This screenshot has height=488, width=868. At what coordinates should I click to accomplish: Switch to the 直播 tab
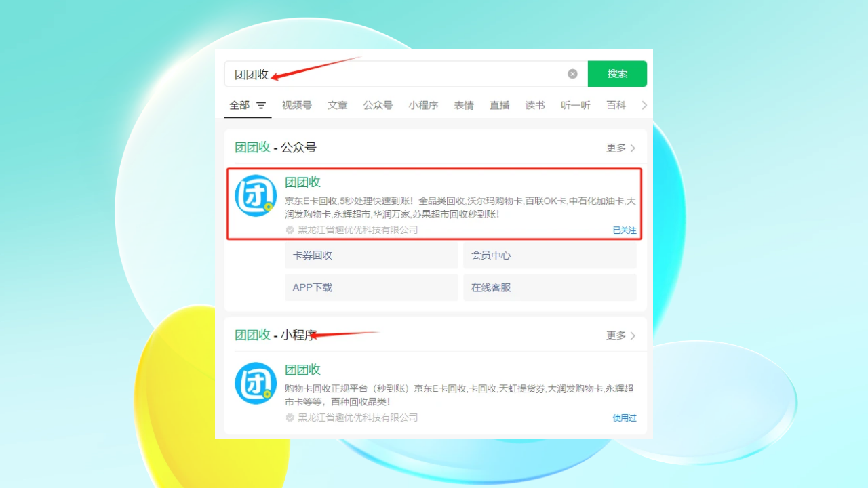(x=500, y=105)
